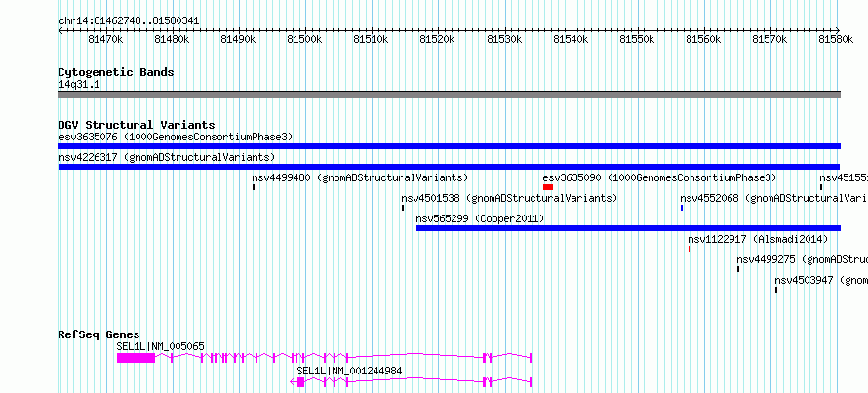The image size is (868, 393).
Task: Select the esv3635076 blue variant bar
Action: click(449, 146)
